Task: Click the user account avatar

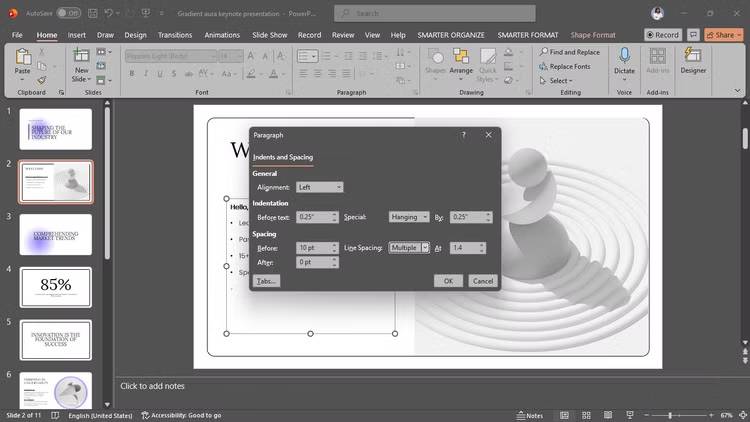Action: (x=658, y=13)
